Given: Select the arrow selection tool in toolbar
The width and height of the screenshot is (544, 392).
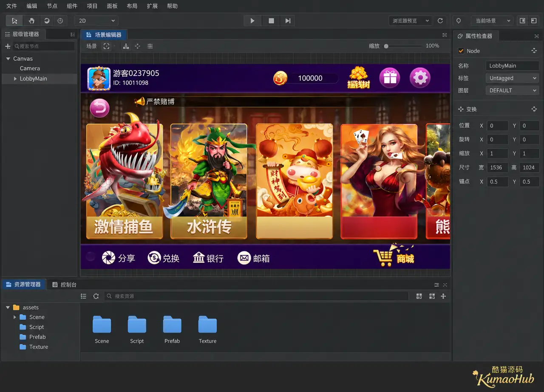Looking at the screenshot, I should (x=15, y=20).
